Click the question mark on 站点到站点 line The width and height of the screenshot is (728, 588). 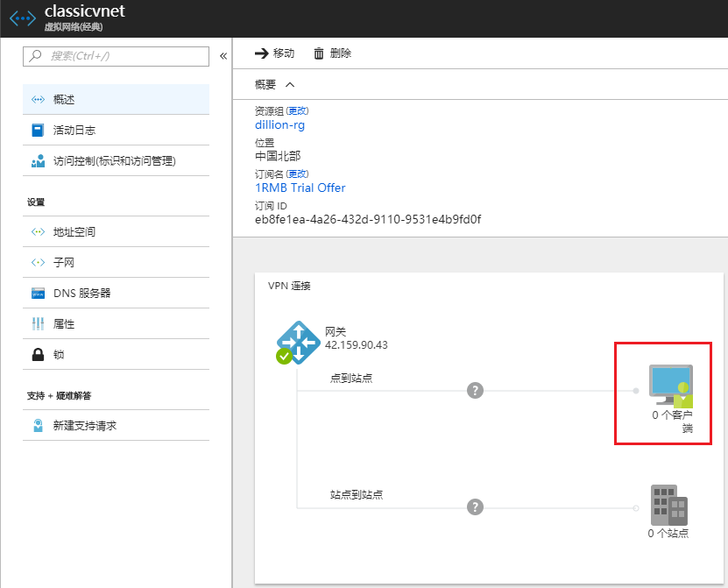point(475,507)
